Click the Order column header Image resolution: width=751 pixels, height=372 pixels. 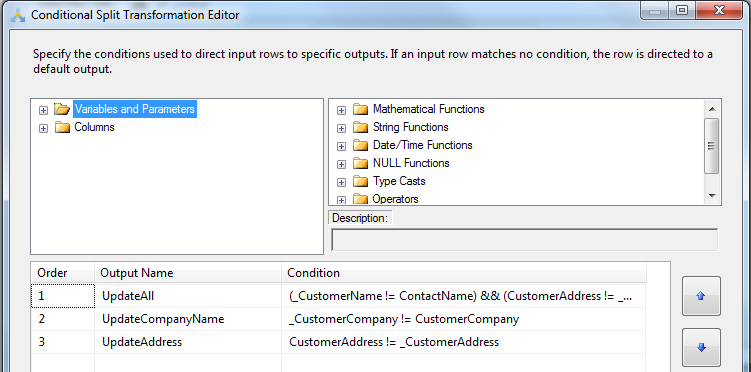coord(63,273)
